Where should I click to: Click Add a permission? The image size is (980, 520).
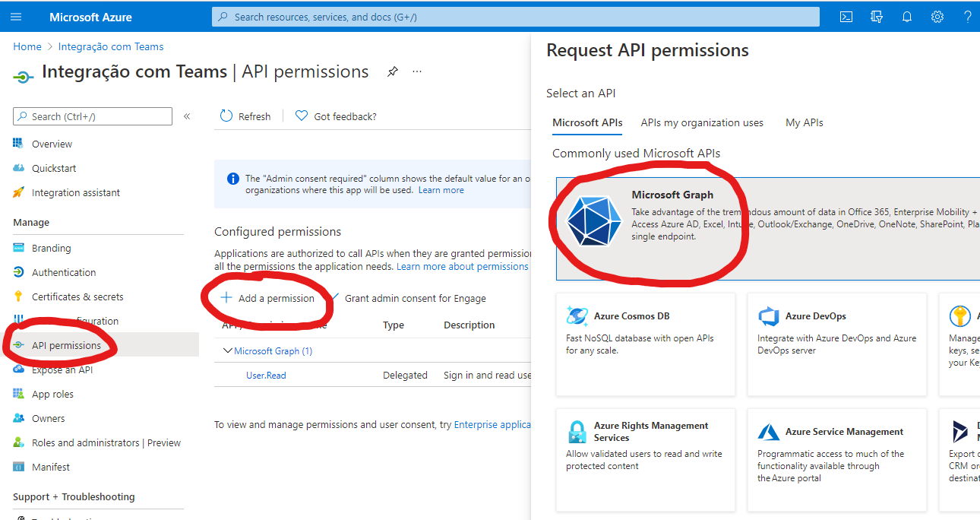pos(267,298)
